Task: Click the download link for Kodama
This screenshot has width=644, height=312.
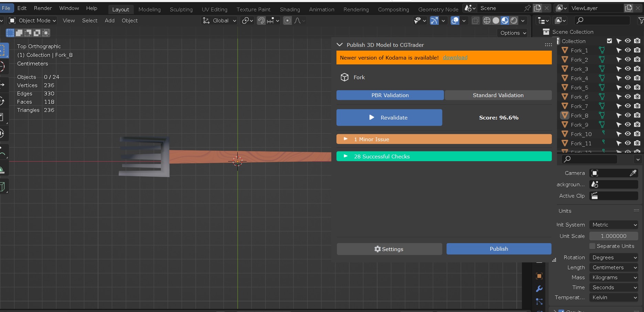Action: (455, 58)
